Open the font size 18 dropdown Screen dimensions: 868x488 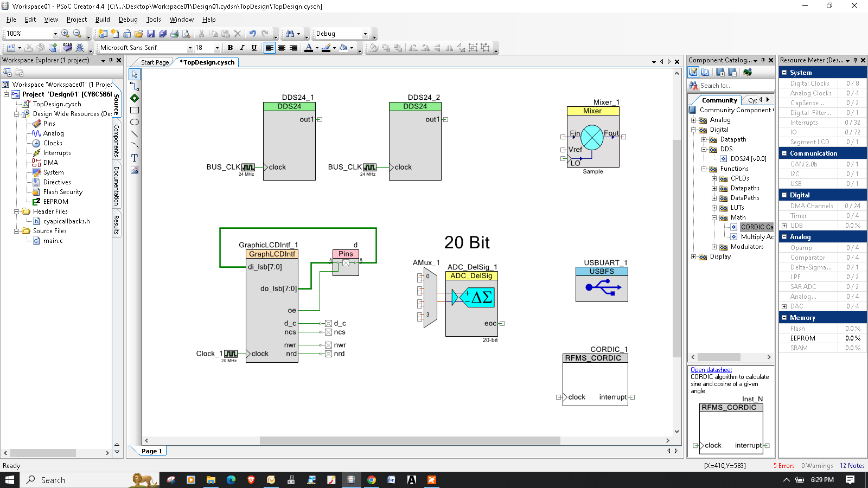pos(217,48)
